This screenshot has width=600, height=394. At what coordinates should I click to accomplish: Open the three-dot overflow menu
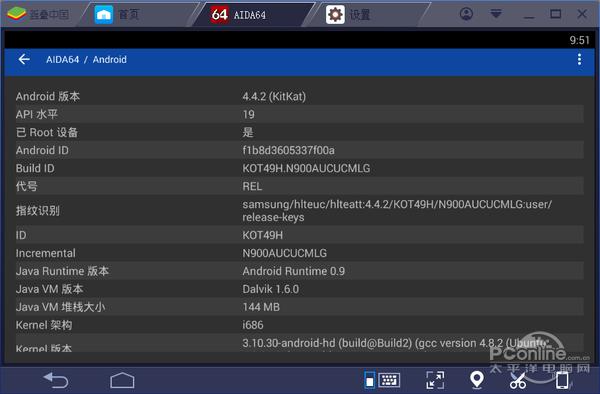click(x=579, y=59)
